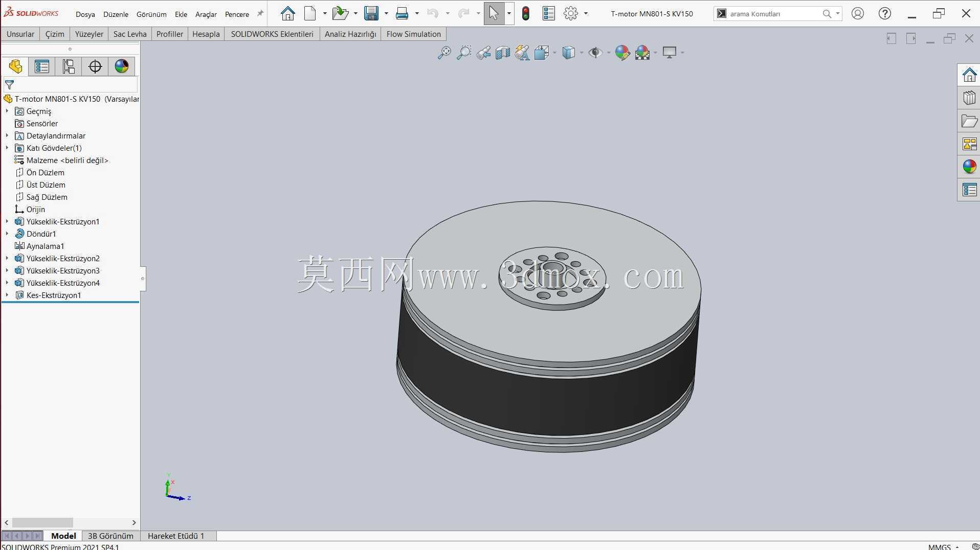980x550 pixels.
Task: Print the document with the Print icon
Action: click(402, 13)
